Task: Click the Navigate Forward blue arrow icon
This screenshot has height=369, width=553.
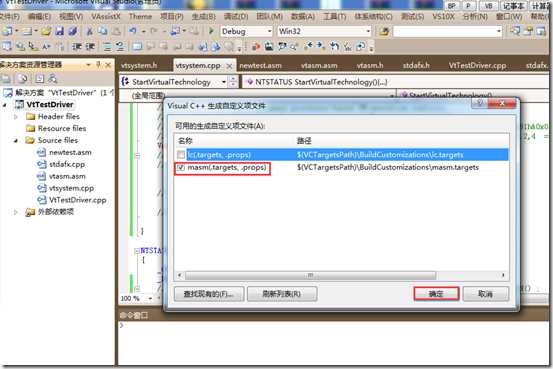Action: 320,46
